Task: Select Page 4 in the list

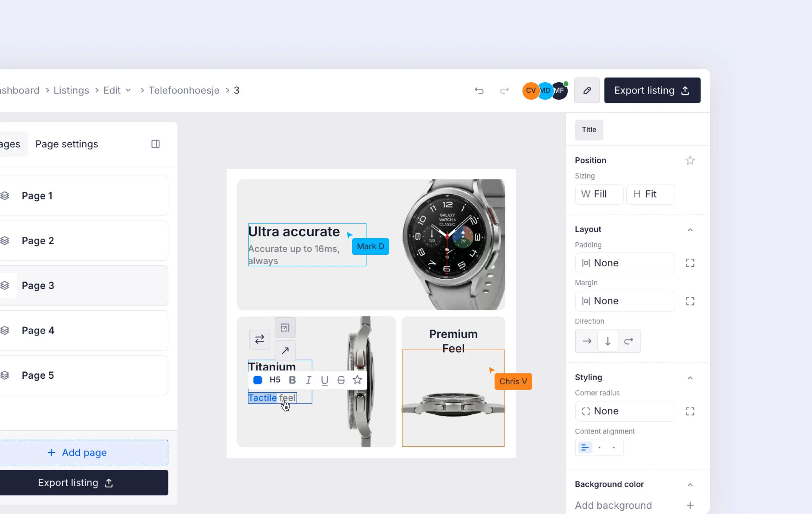Action: [84, 330]
